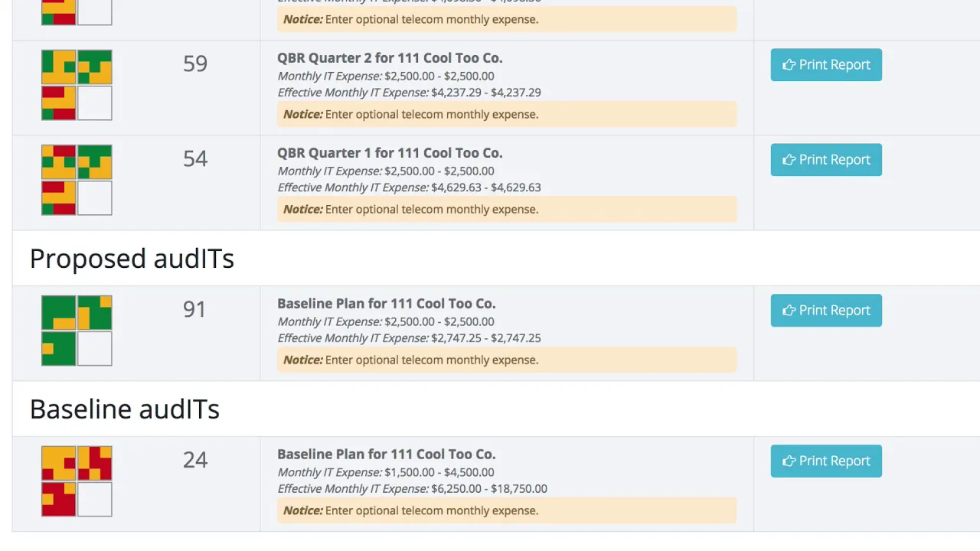Open mostly green score grid of proposed plan
980x551 pixels.
coord(77,331)
